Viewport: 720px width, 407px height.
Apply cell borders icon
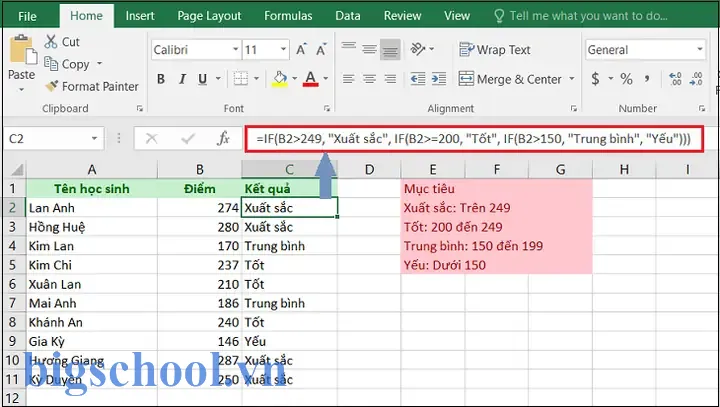[x=241, y=79]
